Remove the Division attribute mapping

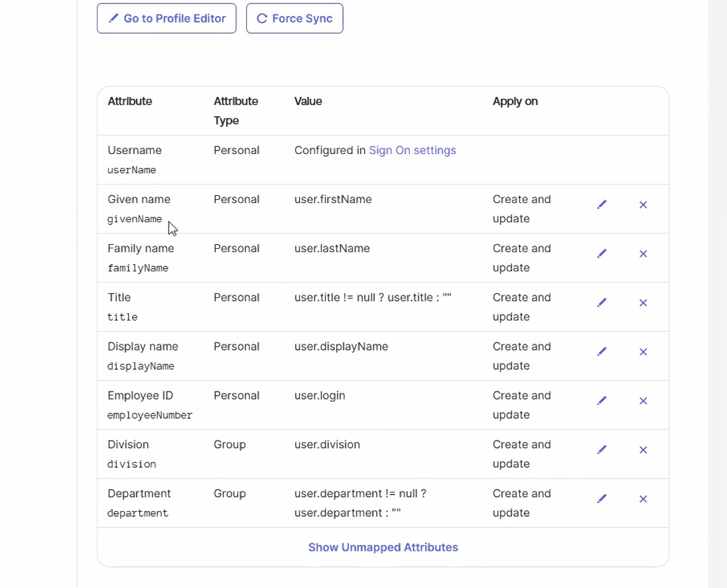[x=643, y=450]
